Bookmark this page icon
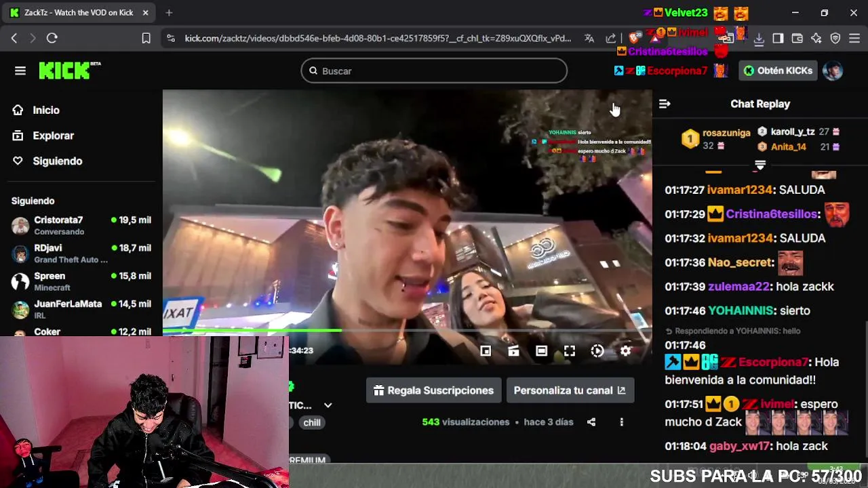The height and width of the screenshot is (488, 868). click(x=146, y=38)
